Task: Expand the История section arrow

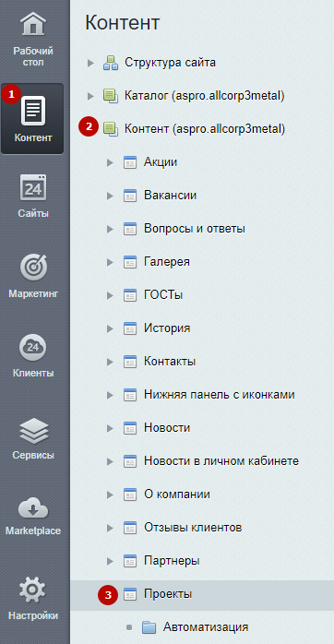Action: pos(110,328)
